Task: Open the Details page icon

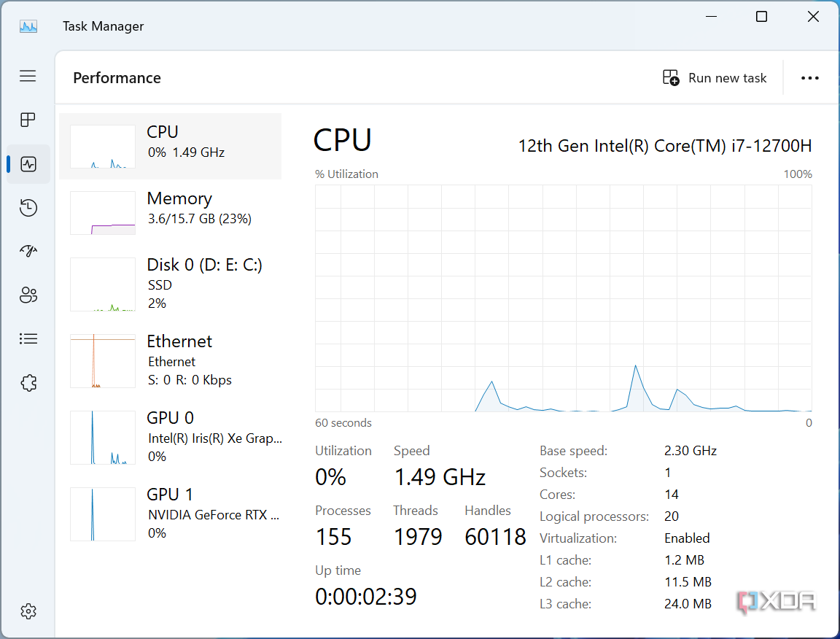Action: pos(28,338)
